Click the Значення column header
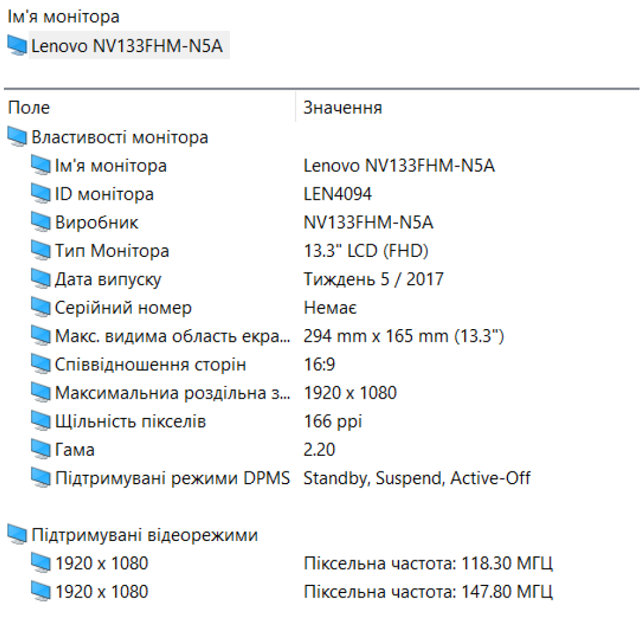644x644 pixels. [343, 108]
